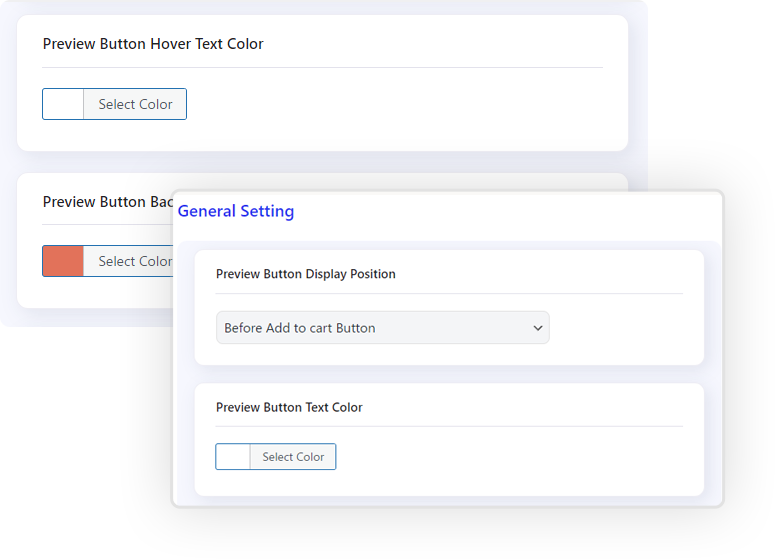Click the partially hidden Preview Button Bac title
775x559 pixels.
(x=108, y=202)
